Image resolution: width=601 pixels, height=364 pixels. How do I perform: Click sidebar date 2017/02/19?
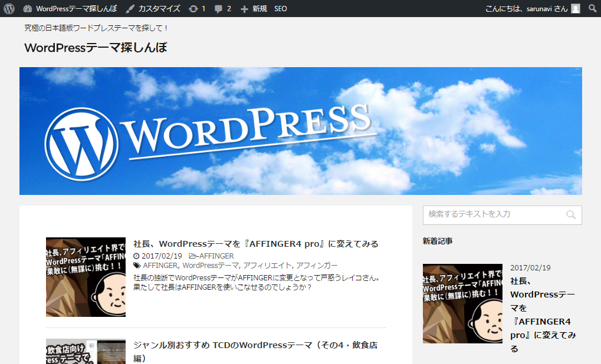pyautogui.click(x=530, y=267)
